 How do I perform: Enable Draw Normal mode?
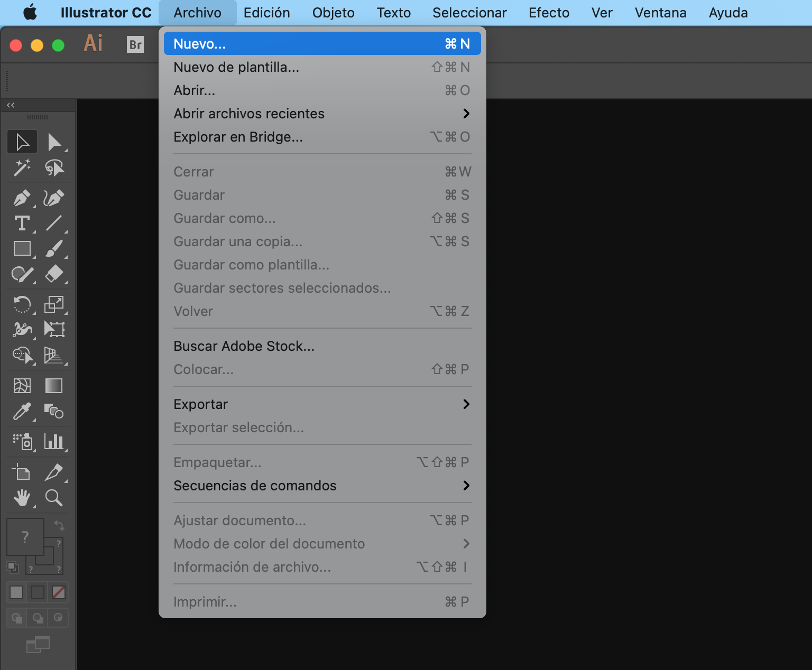click(x=17, y=618)
